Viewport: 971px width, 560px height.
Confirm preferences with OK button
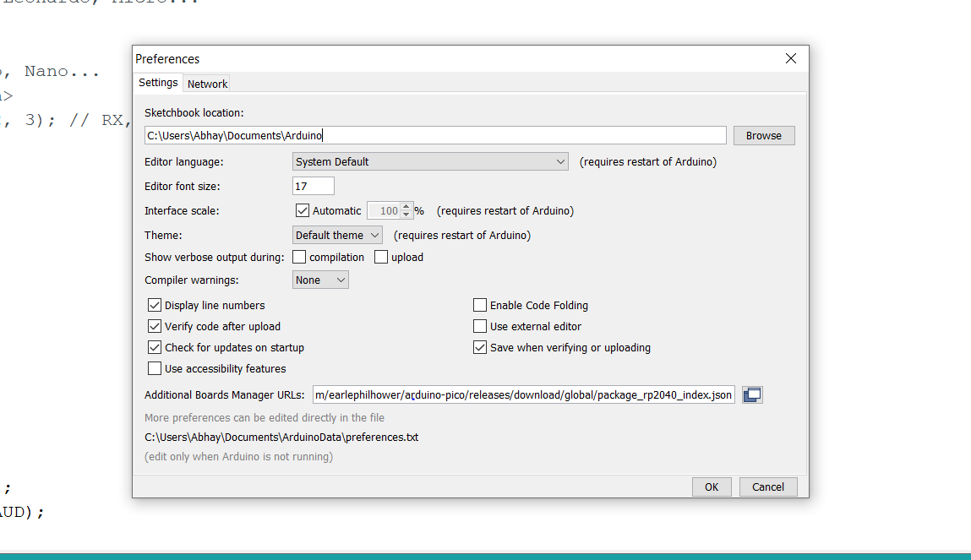tap(712, 487)
